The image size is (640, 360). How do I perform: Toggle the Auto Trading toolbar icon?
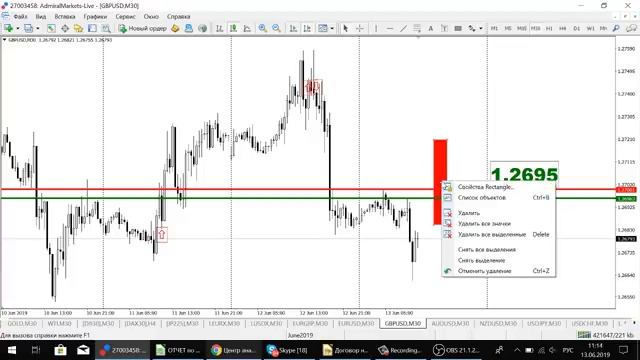point(202,28)
